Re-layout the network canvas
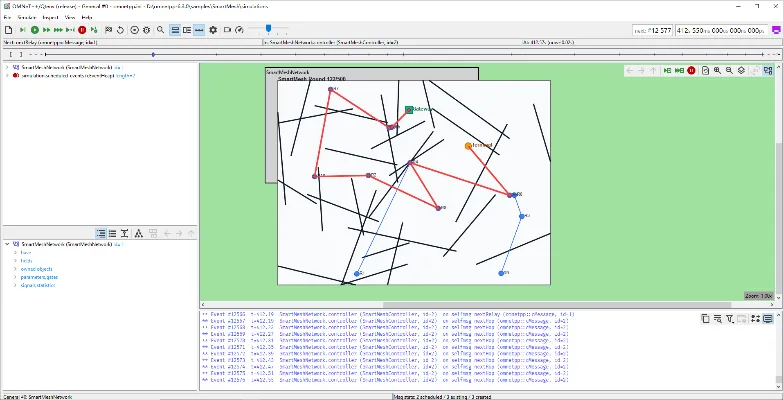The height and width of the screenshot is (400, 783). [706, 70]
